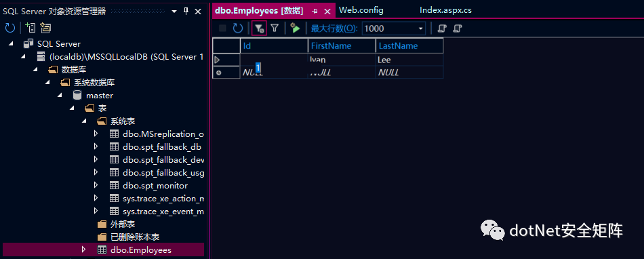Collapse the master database node

click(x=60, y=95)
